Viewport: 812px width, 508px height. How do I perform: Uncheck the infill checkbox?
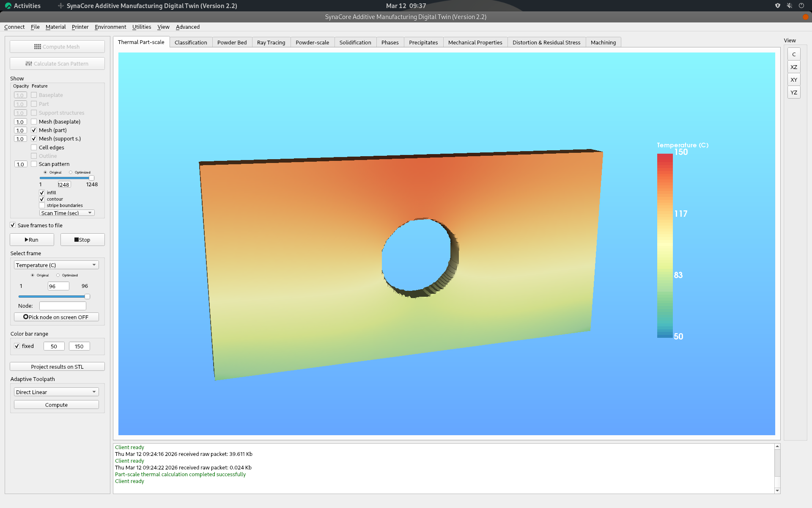[42, 193]
